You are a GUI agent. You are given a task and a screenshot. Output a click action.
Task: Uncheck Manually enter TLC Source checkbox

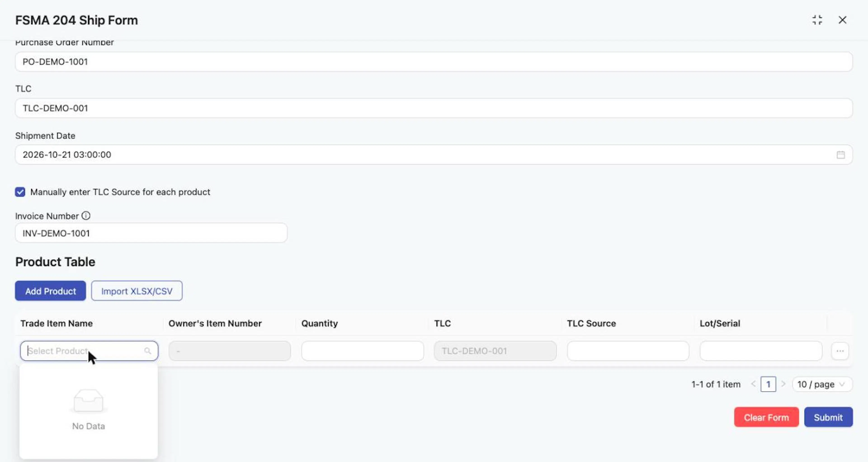click(20, 192)
